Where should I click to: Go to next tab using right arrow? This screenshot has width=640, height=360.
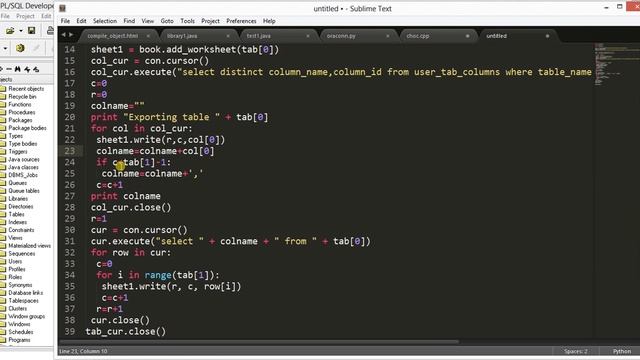71,35
